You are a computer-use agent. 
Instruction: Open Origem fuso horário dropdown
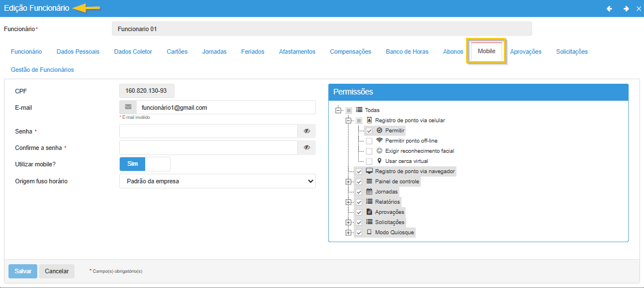217,181
